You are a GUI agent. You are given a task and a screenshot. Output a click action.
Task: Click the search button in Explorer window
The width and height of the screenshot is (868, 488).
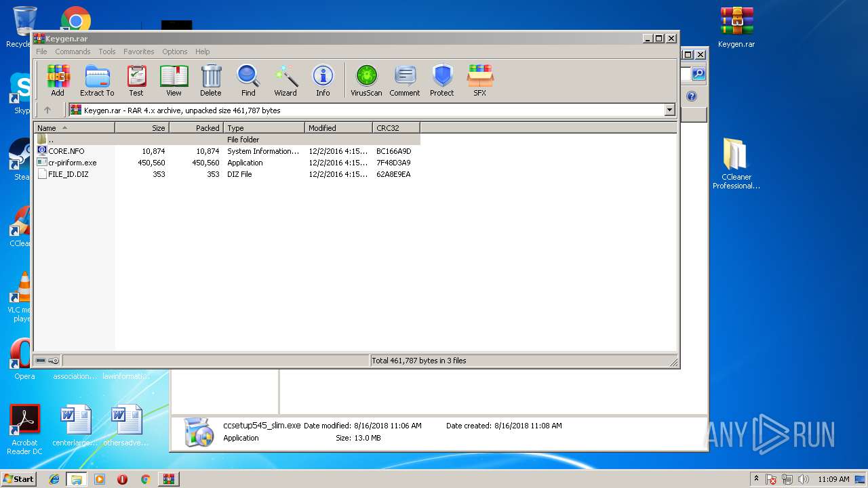coord(698,73)
